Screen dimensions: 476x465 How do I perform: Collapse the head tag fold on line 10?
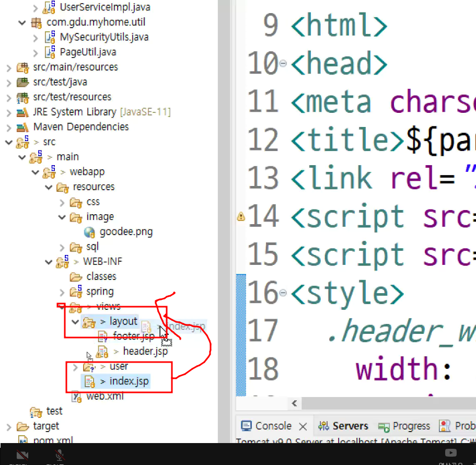(283, 63)
